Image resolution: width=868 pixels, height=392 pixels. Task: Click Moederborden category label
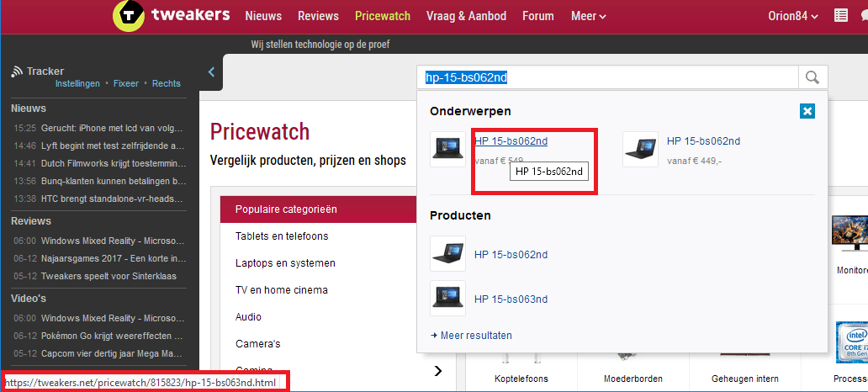[x=633, y=379]
